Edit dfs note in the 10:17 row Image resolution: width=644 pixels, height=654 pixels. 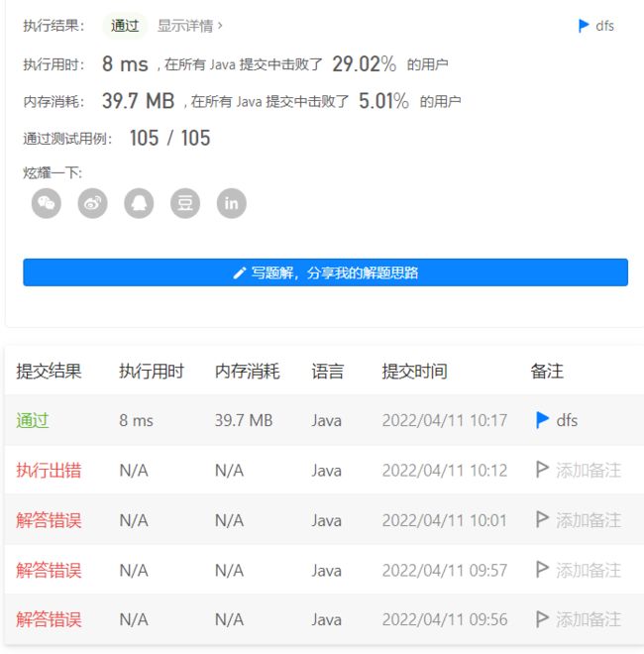(x=567, y=420)
